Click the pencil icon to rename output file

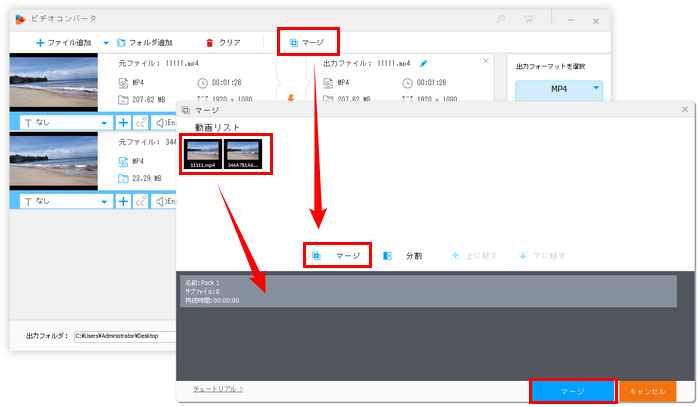point(423,64)
